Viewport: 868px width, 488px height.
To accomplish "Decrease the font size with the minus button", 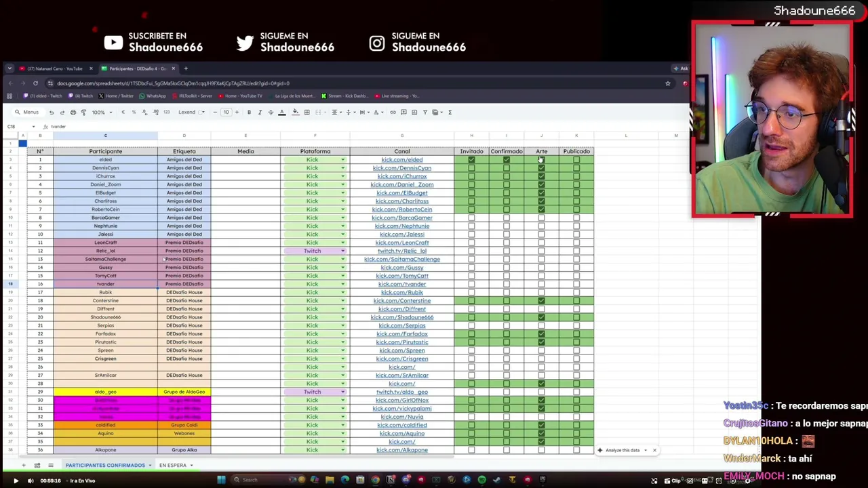I will 215,113.
